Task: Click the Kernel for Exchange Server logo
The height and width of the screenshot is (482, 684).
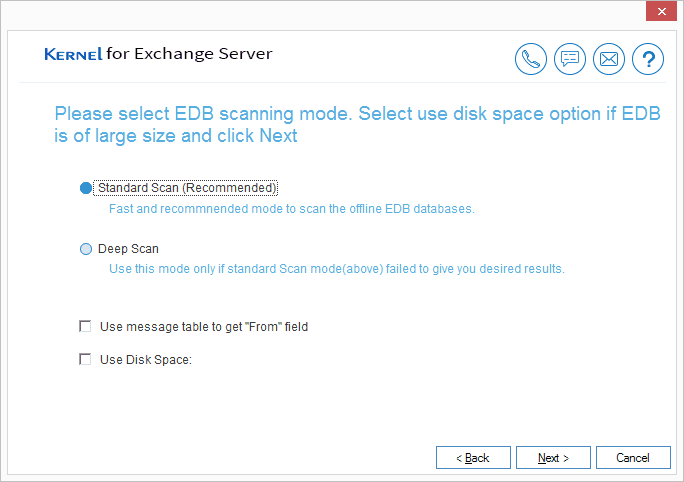Action: click(158, 54)
